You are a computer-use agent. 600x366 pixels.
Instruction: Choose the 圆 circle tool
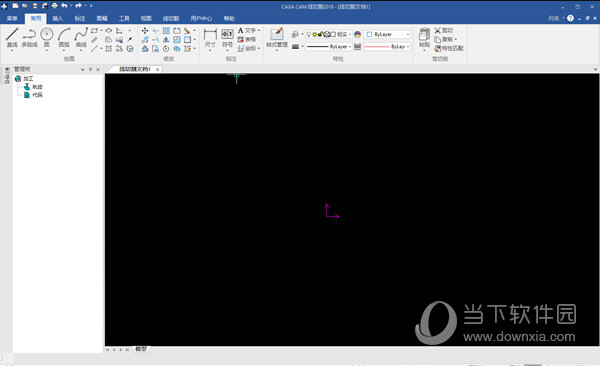[x=47, y=38]
